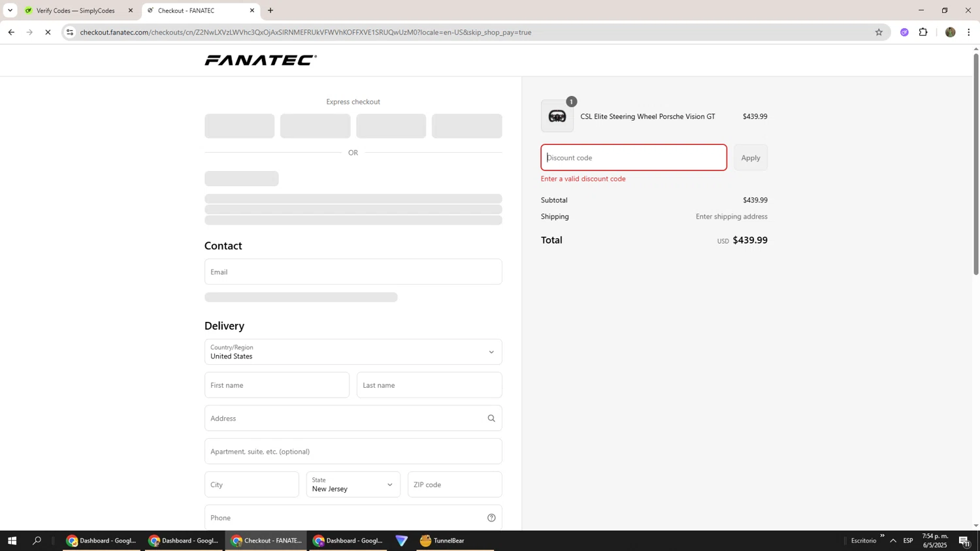Open the Chrome three-dot menu
This screenshot has width=980, height=551.
pos(968,32)
